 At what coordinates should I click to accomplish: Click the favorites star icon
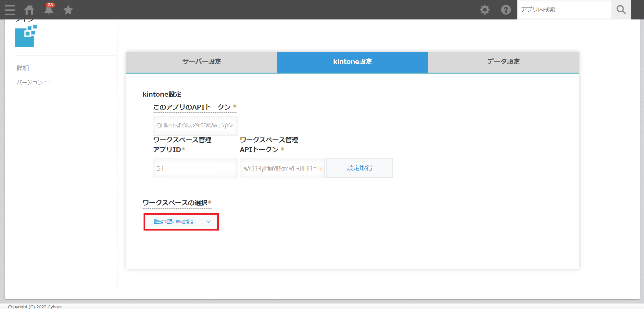(68, 10)
